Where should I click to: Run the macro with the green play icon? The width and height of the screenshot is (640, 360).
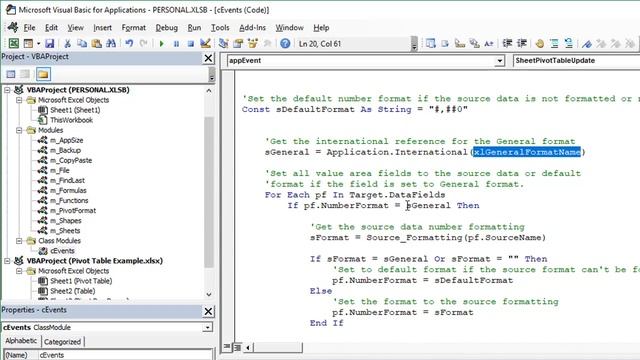pyautogui.click(x=162, y=44)
